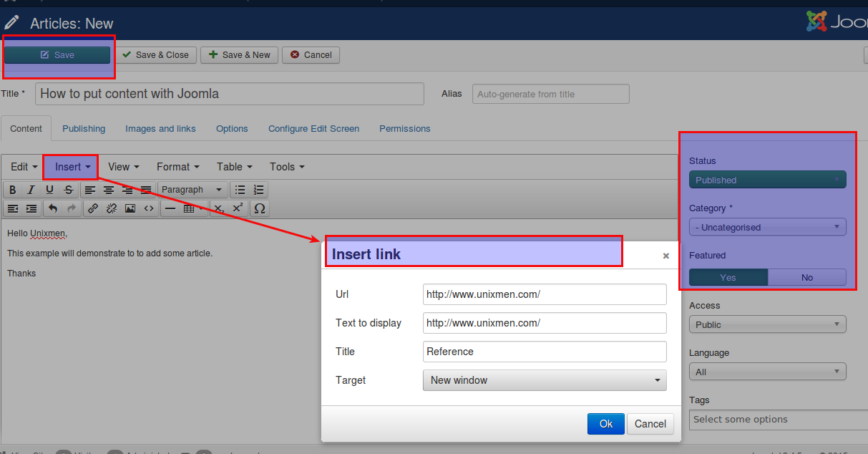Set Featured to Yes

pos(728,277)
